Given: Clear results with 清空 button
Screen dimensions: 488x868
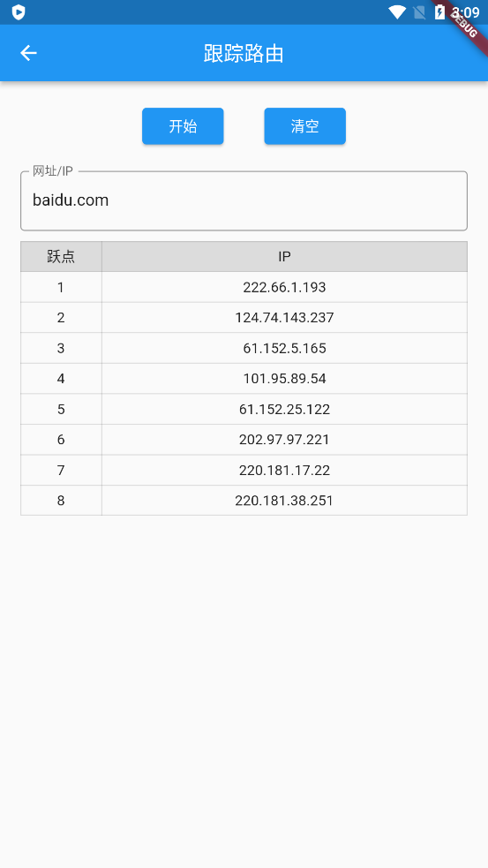Looking at the screenshot, I should 304,126.
